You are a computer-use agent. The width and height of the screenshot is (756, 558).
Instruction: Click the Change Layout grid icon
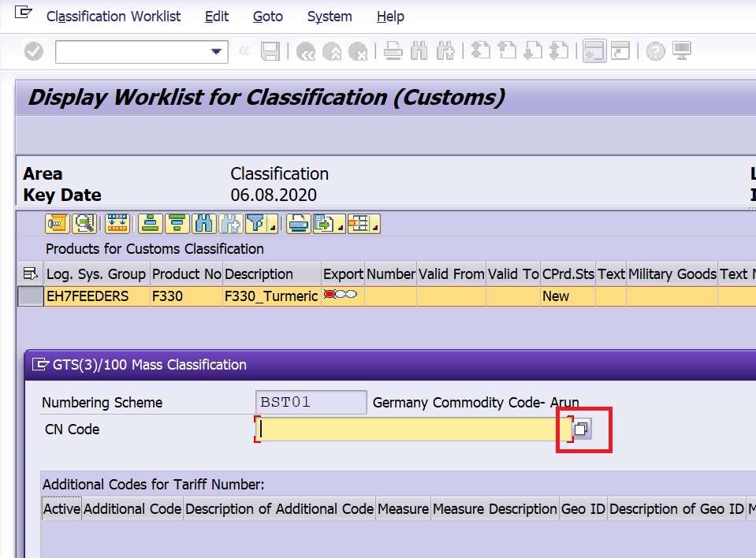359,224
